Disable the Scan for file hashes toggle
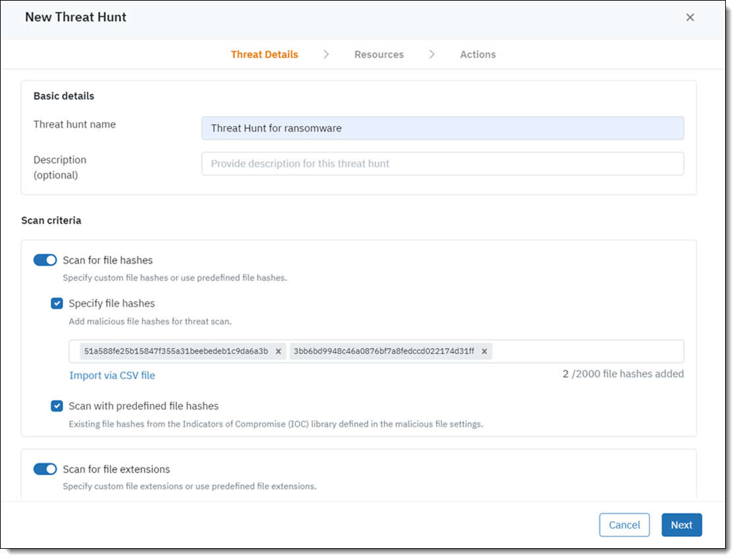 [x=45, y=261]
